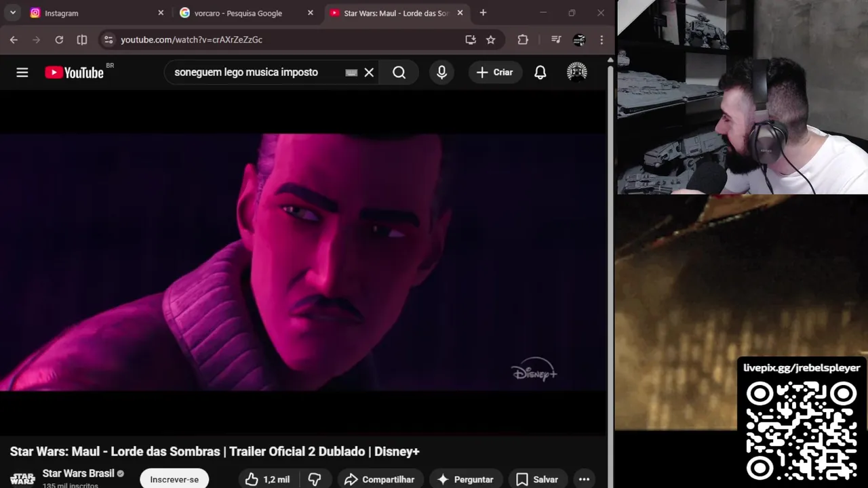
Task: Close the Instagram tab
Action: pyautogui.click(x=161, y=13)
